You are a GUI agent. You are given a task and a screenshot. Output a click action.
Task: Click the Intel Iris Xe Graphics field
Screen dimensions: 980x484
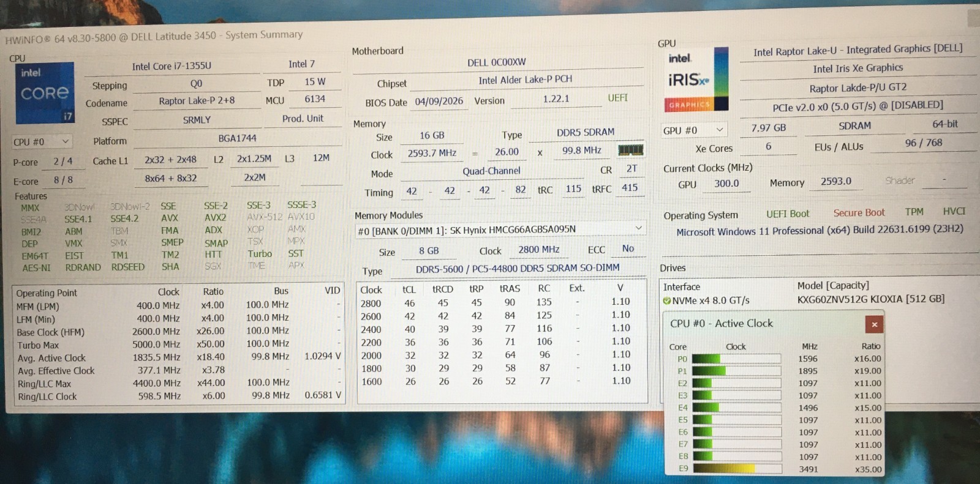tap(858, 69)
